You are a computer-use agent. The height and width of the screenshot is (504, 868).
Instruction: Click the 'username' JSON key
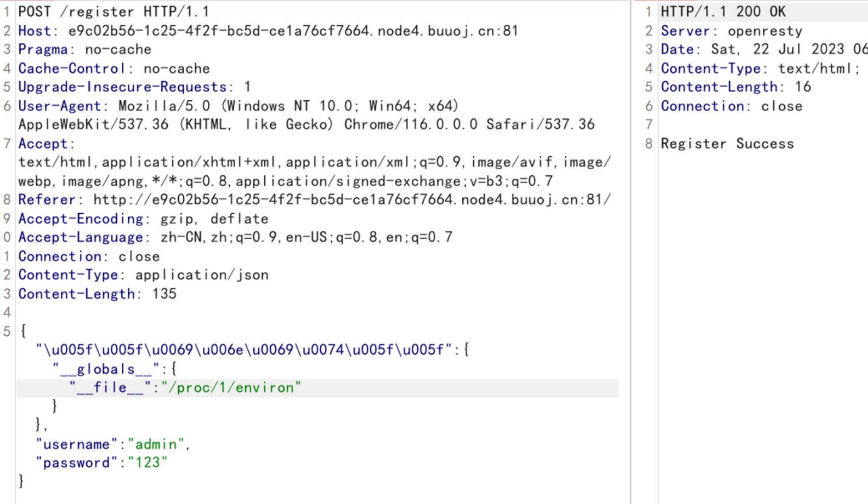click(x=76, y=444)
